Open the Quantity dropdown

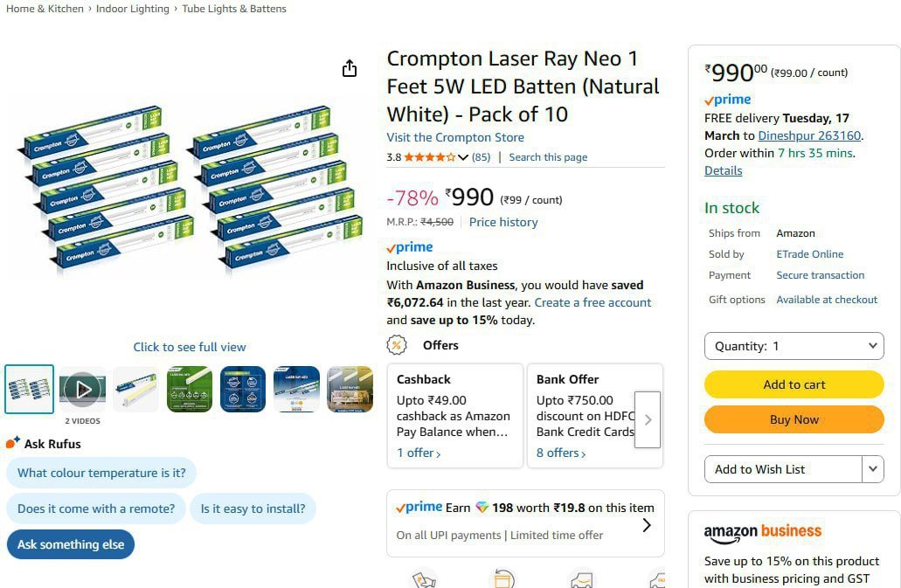[x=794, y=346]
